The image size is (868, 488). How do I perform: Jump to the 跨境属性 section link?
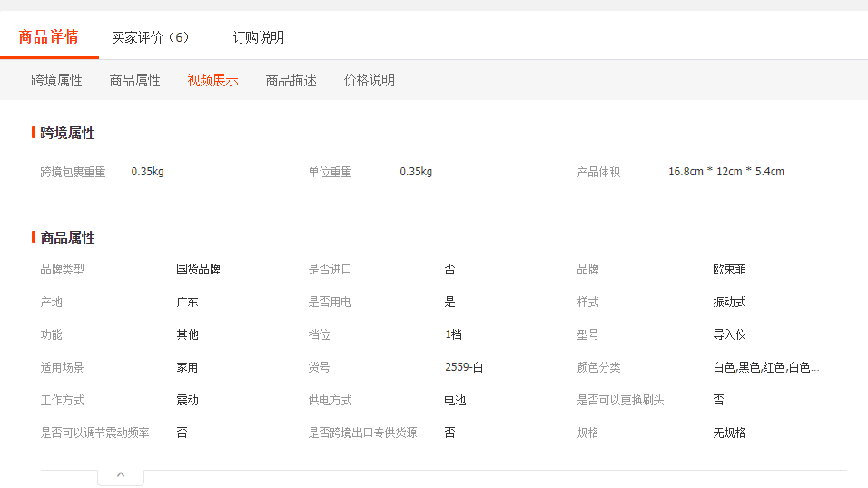56,81
